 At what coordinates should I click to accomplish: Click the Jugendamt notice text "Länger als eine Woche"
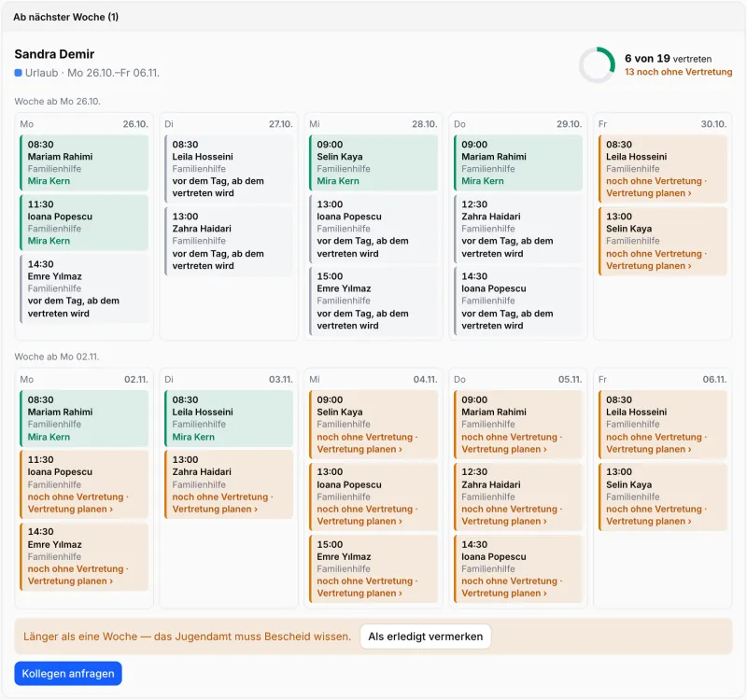[80, 637]
